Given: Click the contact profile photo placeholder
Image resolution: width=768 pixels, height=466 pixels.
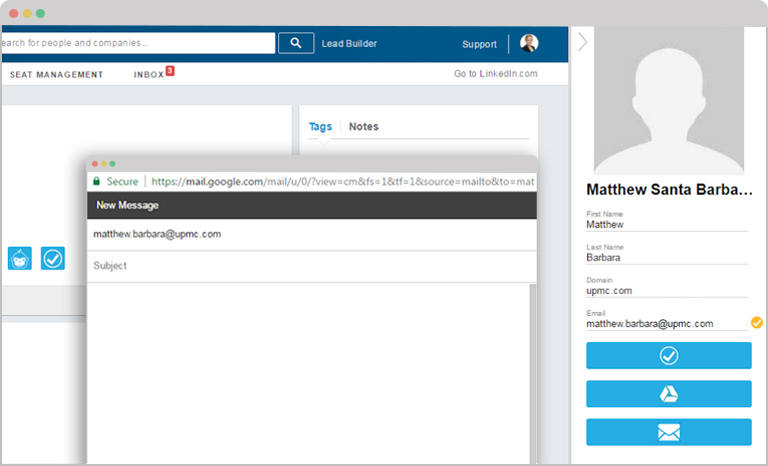Looking at the screenshot, I should 669,100.
